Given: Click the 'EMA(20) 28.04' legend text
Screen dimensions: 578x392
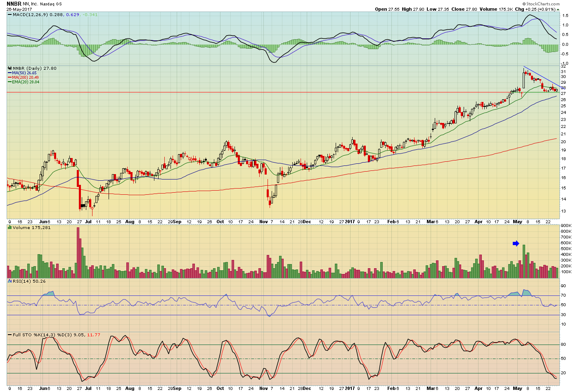Looking at the screenshot, I should 26,82.
